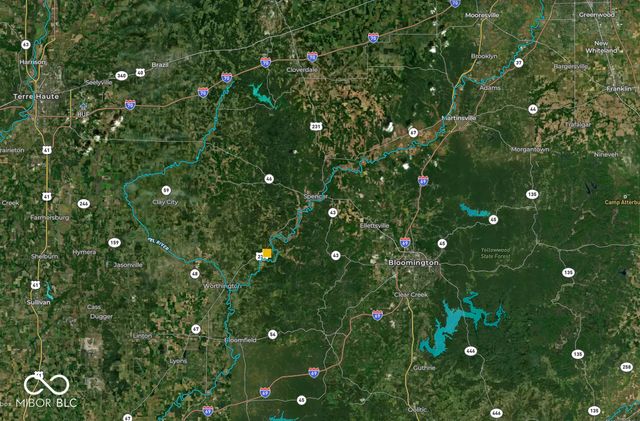This screenshot has height=421, width=640.
Task: Click the Martinsville town label
Action: 459,118
